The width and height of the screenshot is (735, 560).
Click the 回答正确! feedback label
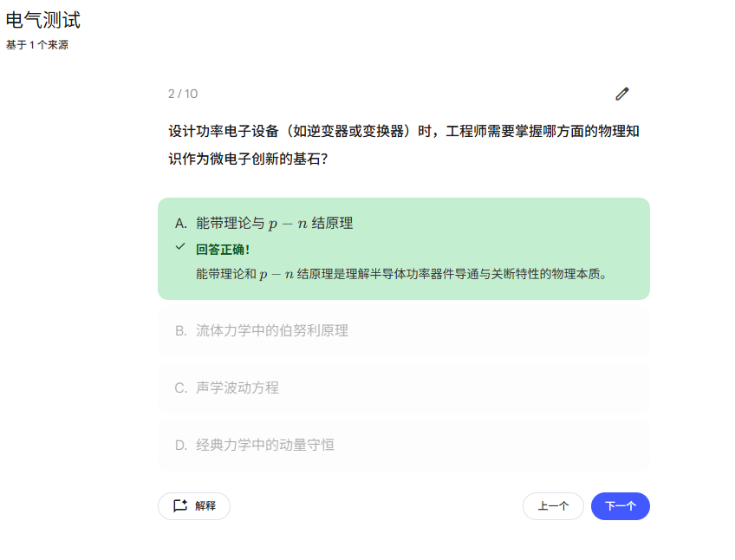(x=223, y=250)
